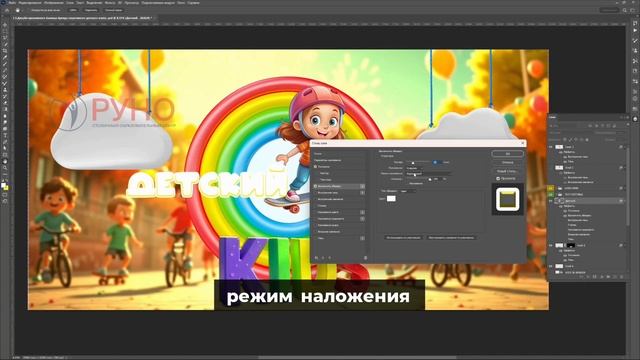Click the Непрозрачность opacity slider handle
The height and width of the screenshot is (360, 640).
tap(429, 179)
